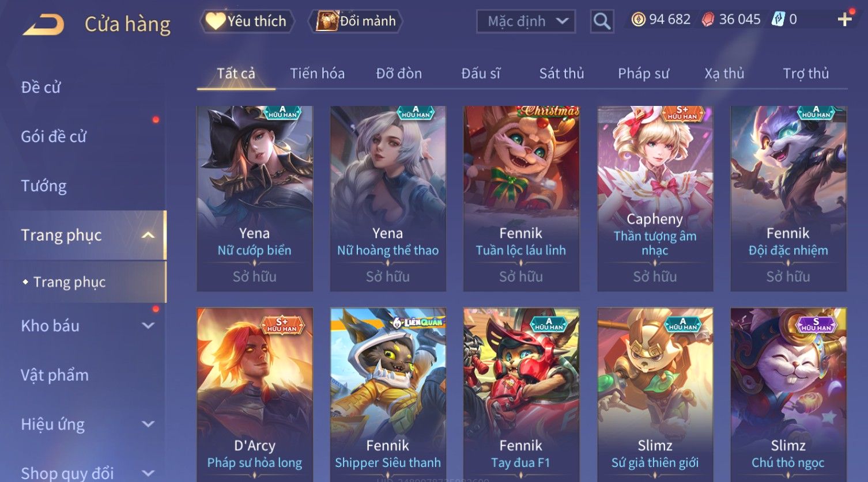Open Gói đề cử in sidebar
Image resolution: width=868 pixels, height=482 pixels.
(x=54, y=136)
